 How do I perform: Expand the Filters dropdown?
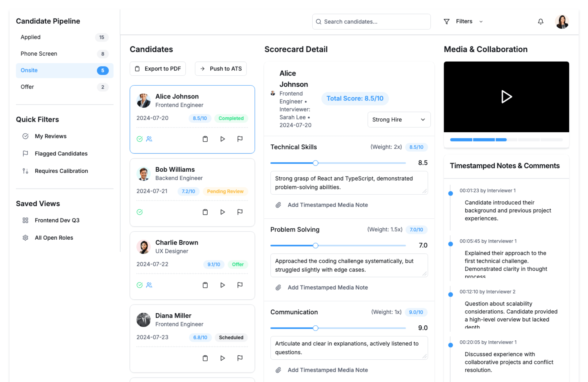[464, 22]
